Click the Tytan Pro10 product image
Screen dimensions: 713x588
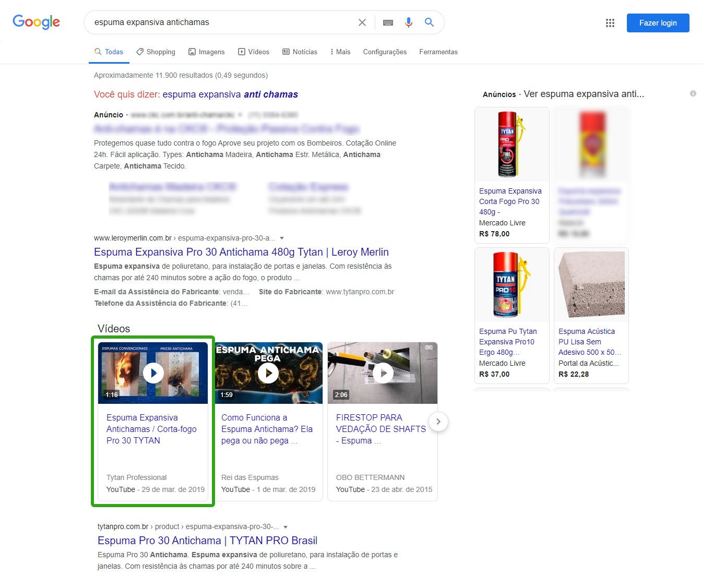tap(512, 285)
